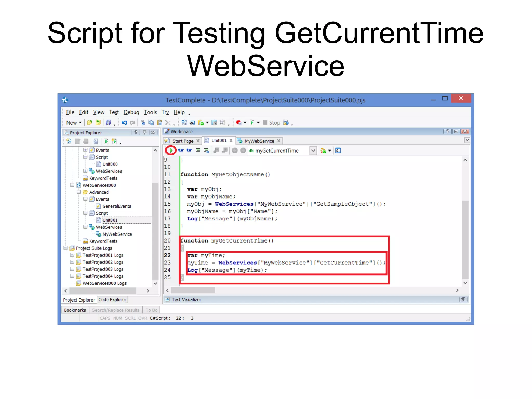Screen dimensions: 532x399
Task: Open the Debug menu
Action: 131,112
